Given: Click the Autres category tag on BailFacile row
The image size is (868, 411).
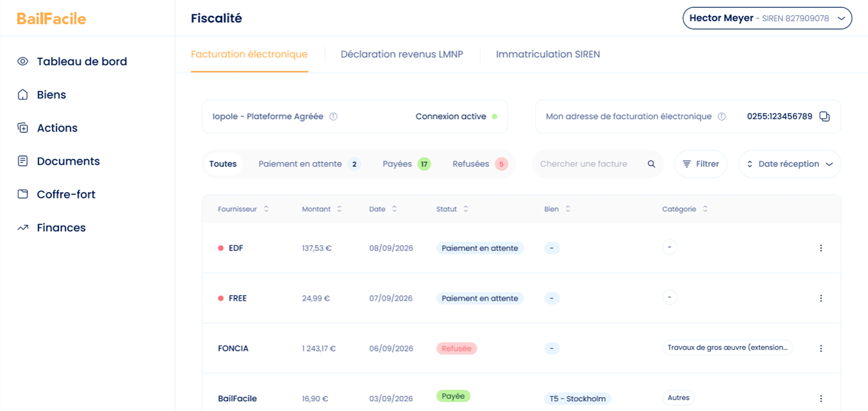Looking at the screenshot, I should pos(678,398).
